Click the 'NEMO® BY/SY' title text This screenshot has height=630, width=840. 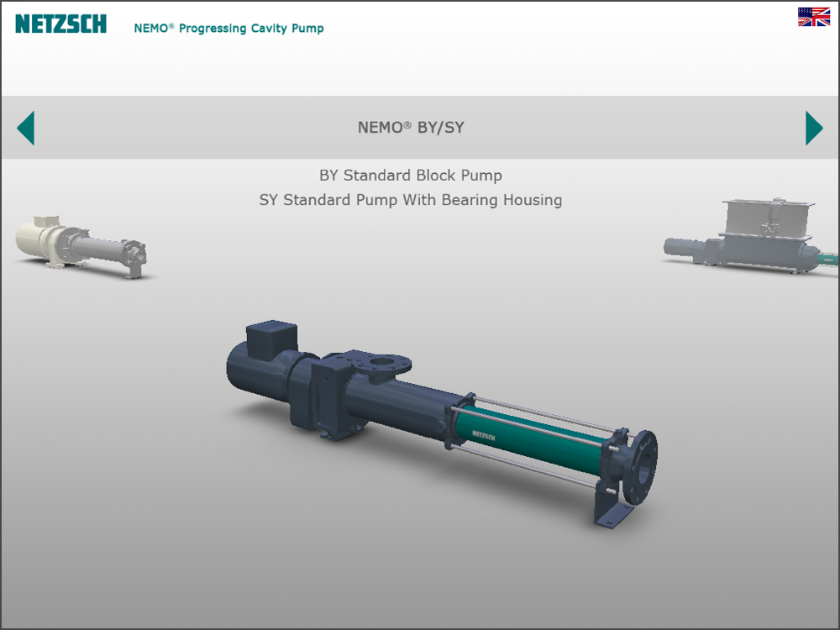coord(411,128)
